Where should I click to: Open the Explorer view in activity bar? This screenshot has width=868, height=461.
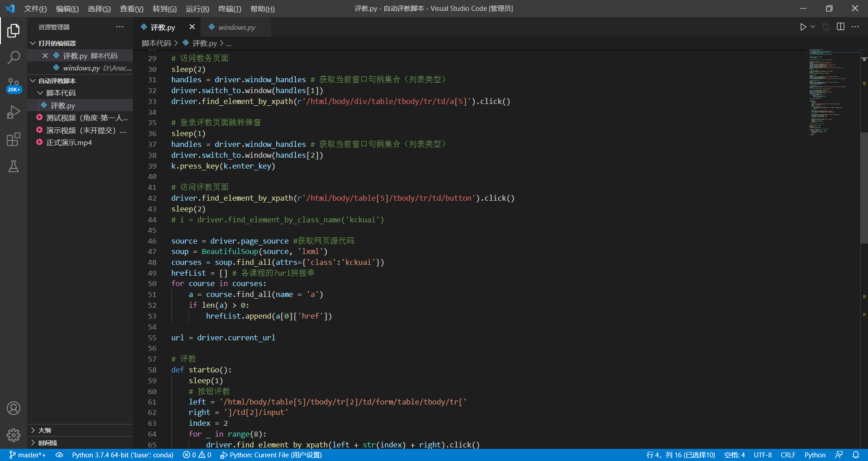click(14, 31)
